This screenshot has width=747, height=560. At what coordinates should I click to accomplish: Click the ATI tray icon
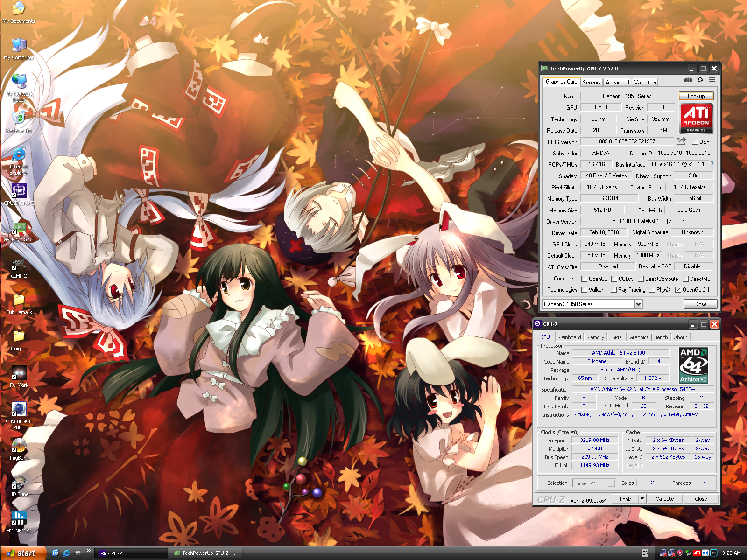pos(697,553)
